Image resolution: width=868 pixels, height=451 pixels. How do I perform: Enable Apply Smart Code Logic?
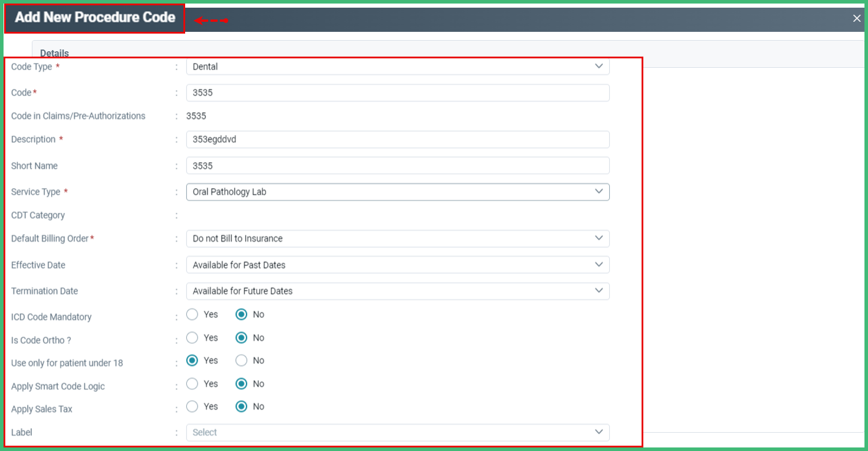click(192, 383)
